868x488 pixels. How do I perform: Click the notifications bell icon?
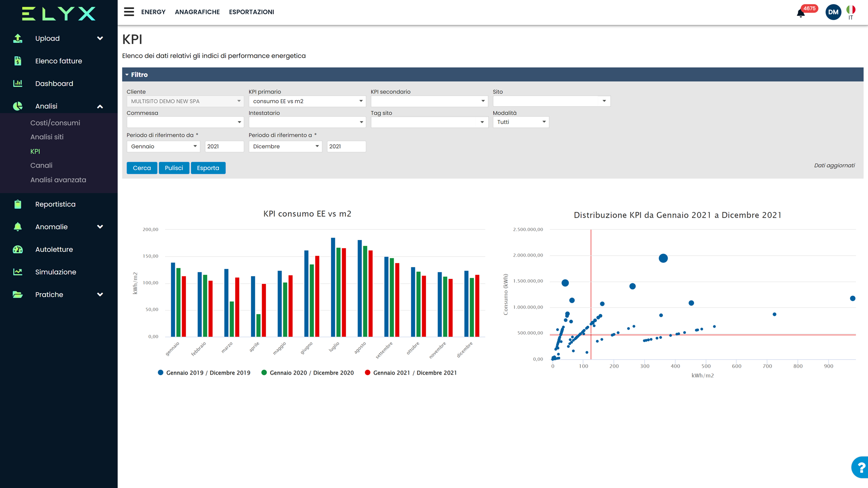coord(801,13)
